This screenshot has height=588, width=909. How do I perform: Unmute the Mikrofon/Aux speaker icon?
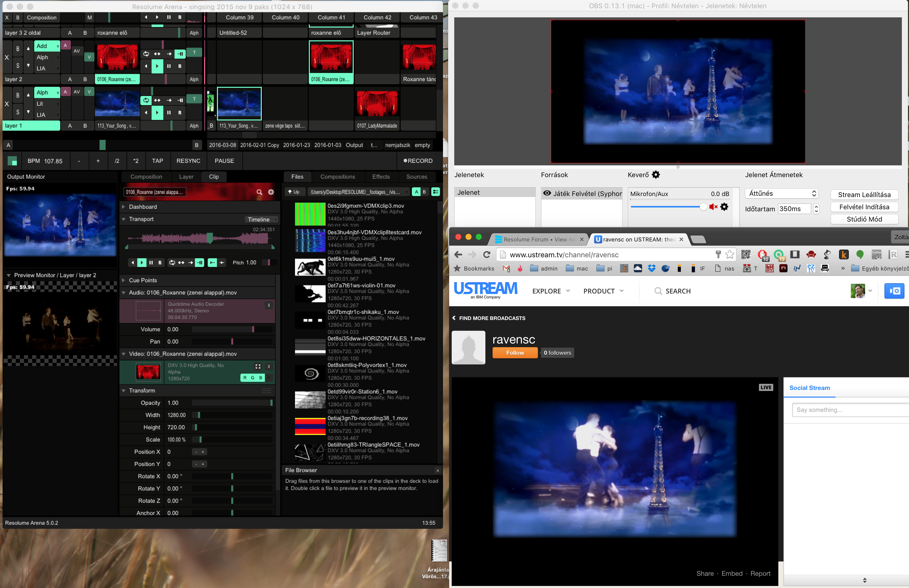coord(713,207)
